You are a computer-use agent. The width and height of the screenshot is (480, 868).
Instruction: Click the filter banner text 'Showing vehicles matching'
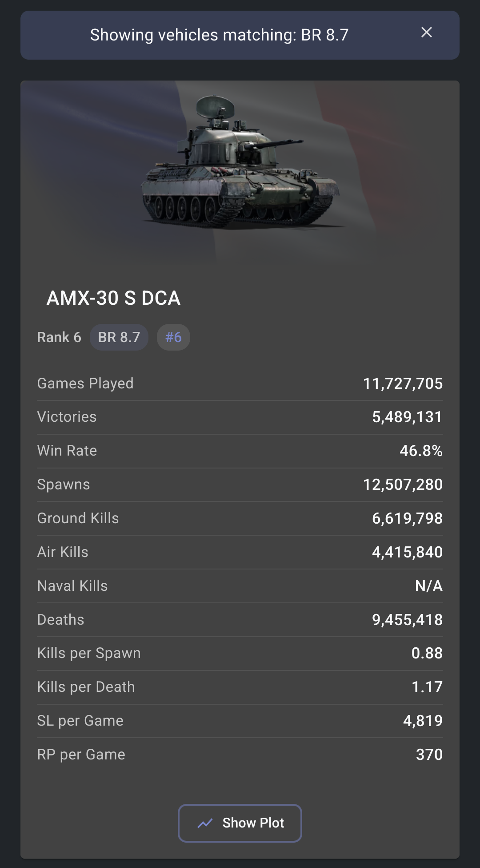coord(219,35)
